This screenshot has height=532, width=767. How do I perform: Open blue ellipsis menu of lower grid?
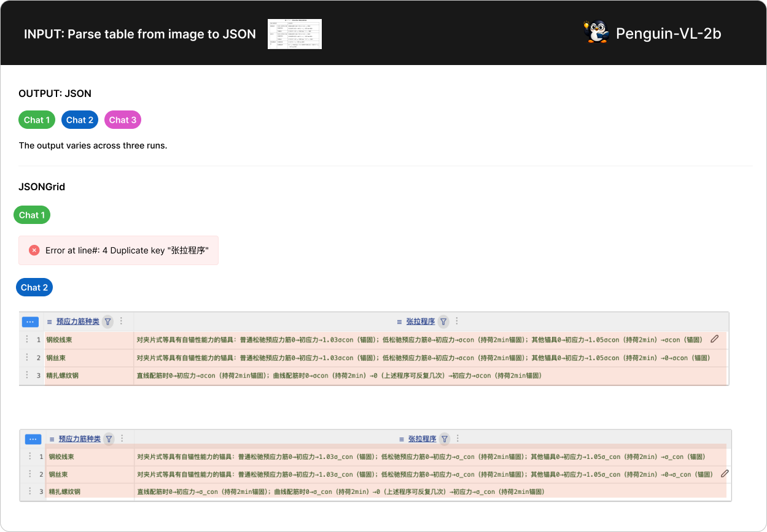(33, 439)
